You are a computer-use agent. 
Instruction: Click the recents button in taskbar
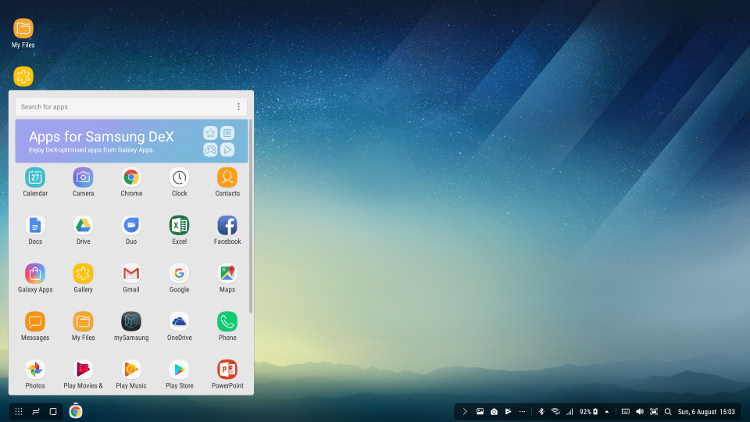[36, 411]
